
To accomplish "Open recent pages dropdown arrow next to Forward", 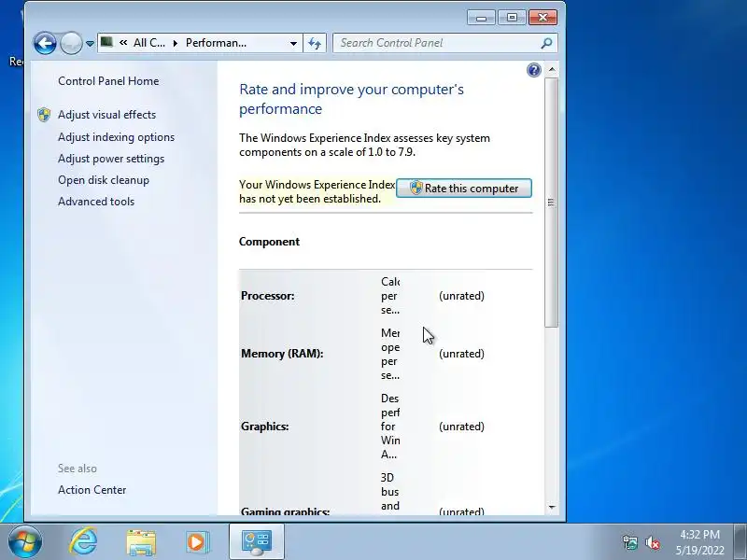I will [x=90, y=44].
